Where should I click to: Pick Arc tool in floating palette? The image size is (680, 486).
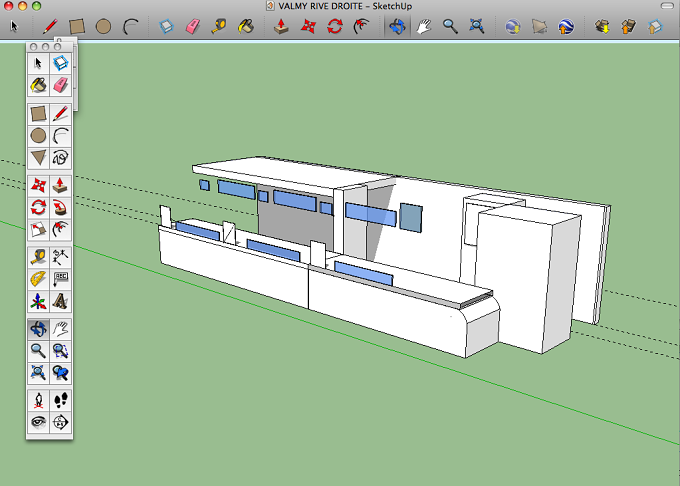pyautogui.click(x=60, y=136)
